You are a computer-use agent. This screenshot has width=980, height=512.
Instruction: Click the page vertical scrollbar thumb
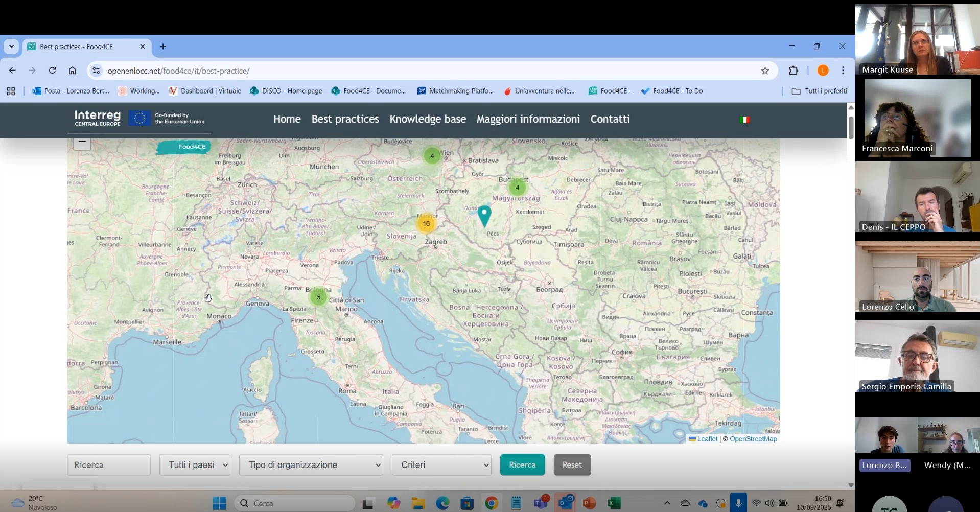pyautogui.click(x=851, y=128)
